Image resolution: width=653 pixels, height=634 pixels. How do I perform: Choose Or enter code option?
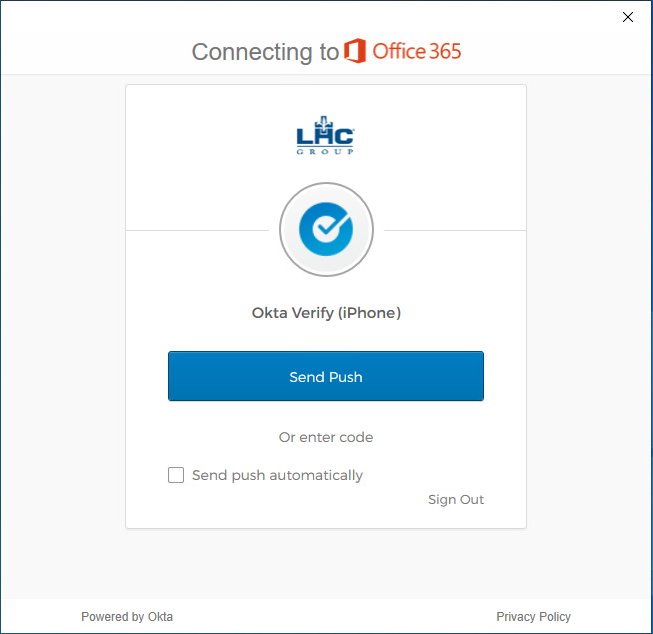(x=326, y=437)
